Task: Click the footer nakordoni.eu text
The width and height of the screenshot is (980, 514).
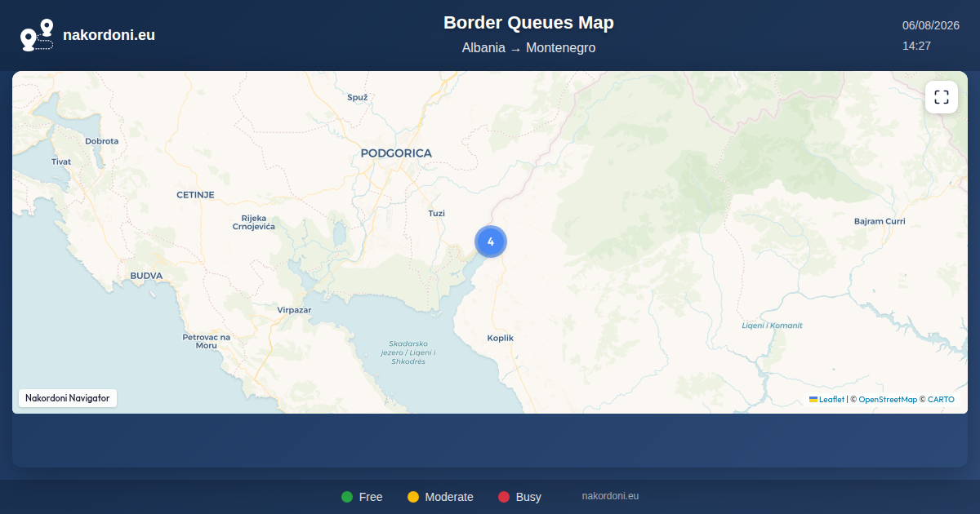Action: (x=610, y=496)
